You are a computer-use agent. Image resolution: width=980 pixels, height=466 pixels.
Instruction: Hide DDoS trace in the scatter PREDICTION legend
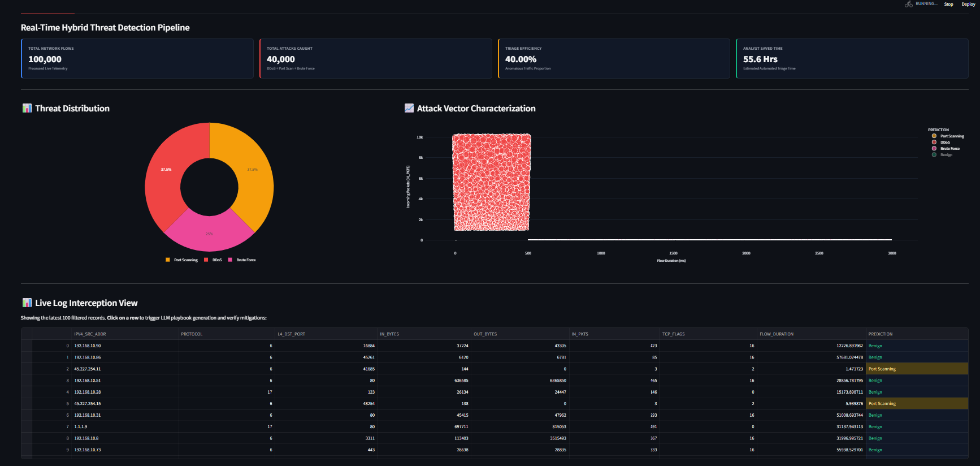tap(941, 143)
